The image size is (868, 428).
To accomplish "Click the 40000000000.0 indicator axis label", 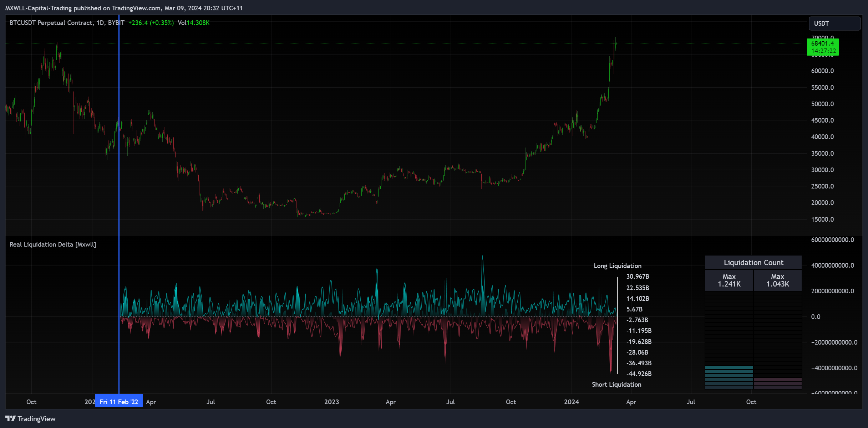I will [832, 265].
